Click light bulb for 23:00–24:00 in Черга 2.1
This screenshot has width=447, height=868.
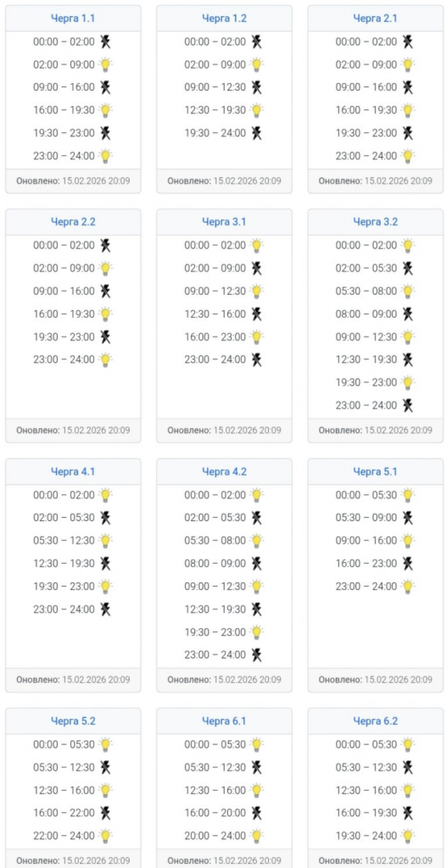408,156
